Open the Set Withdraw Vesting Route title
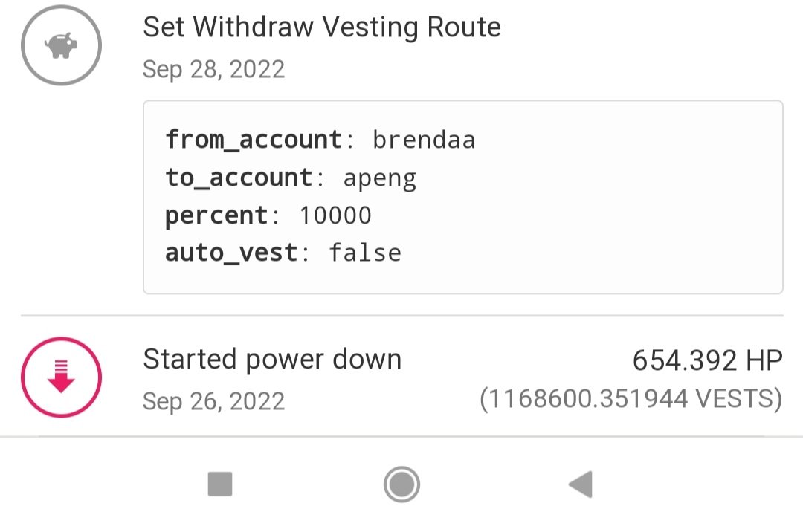The image size is (803, 532). [322, 27]
